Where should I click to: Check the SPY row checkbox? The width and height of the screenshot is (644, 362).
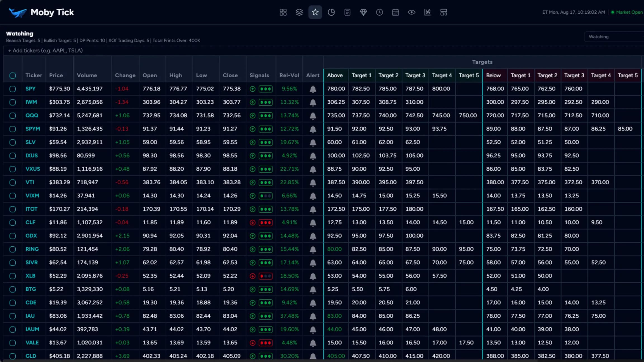(x=13, y=89)
